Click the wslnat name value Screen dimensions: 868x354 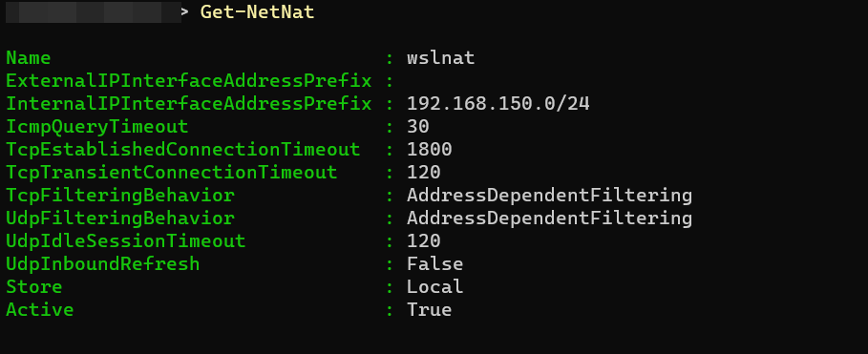440,58
